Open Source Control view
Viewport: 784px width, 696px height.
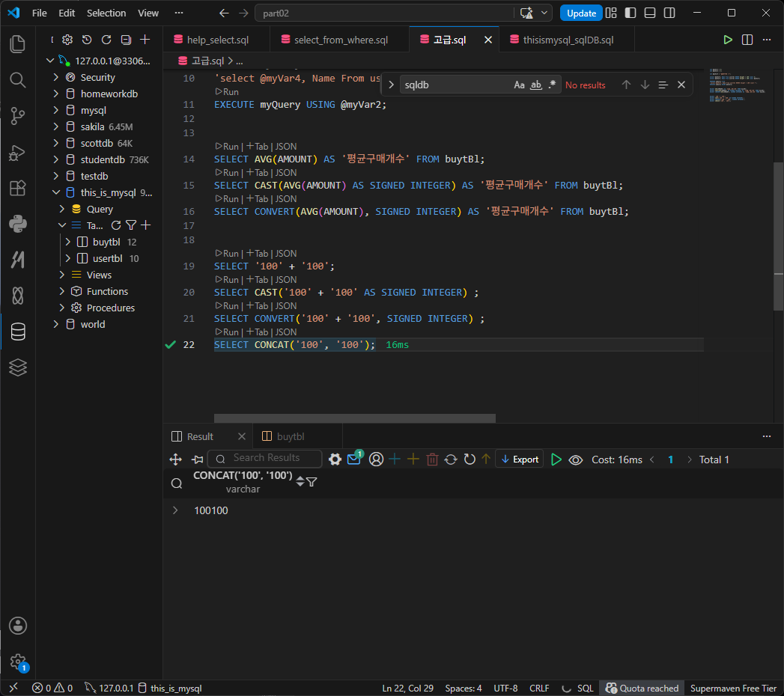click(x=17, y=116)
